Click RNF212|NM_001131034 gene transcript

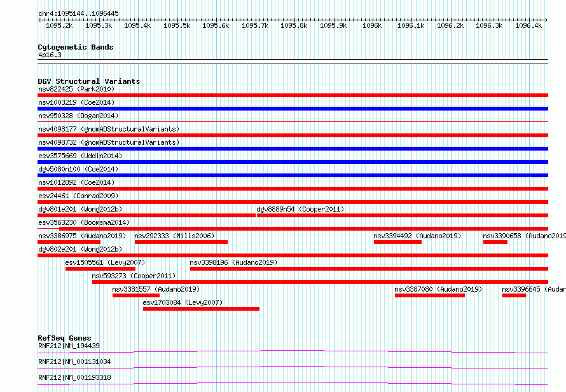click(74, 362)
